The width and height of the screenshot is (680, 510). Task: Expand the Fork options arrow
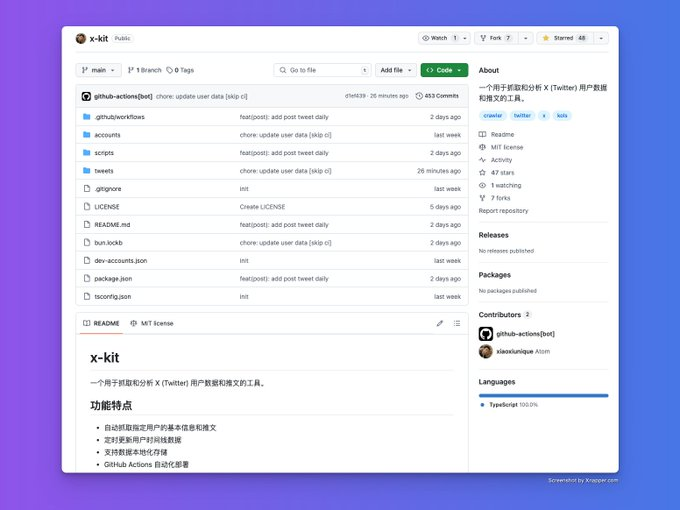[x=524, y=38]
